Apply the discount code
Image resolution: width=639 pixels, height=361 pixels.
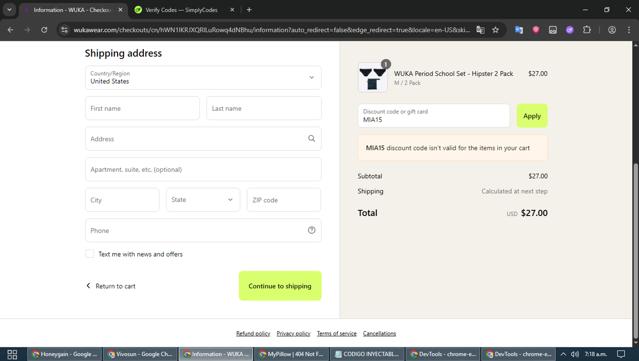(532, 116)
